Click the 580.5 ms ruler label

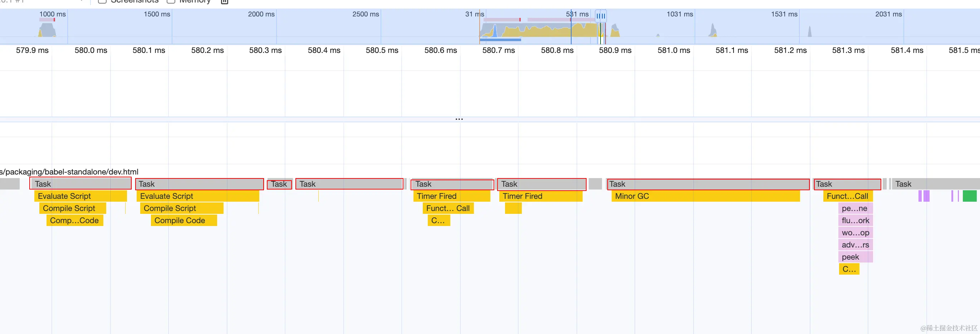(x=382, y=50)
